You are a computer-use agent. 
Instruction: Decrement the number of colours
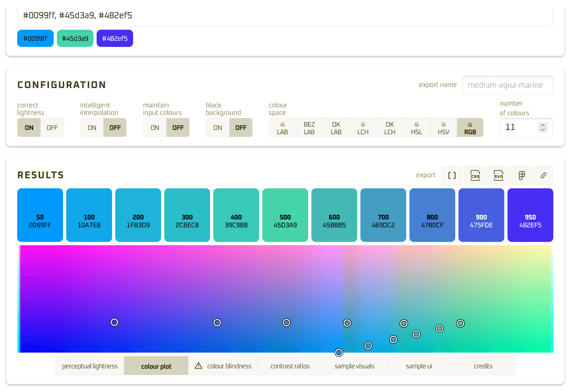click(x=542, y=130)
